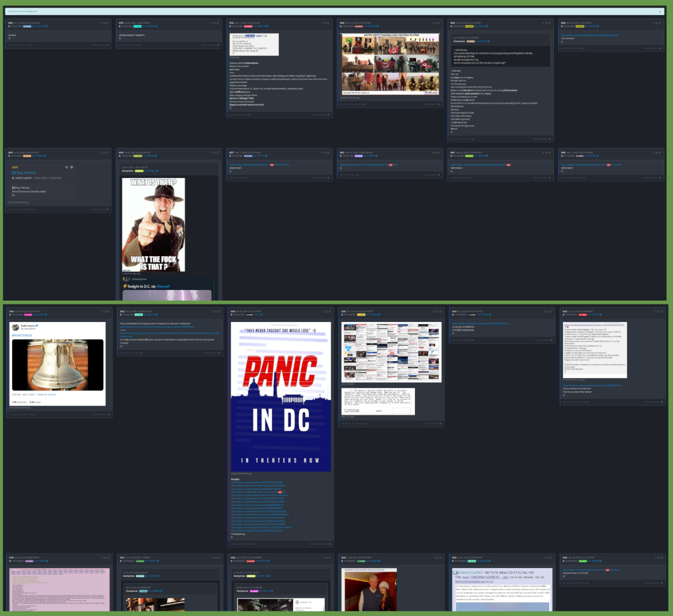Dismiss the search results banner
This screenshot has width=673, height=616.
[x=660, y=12]
